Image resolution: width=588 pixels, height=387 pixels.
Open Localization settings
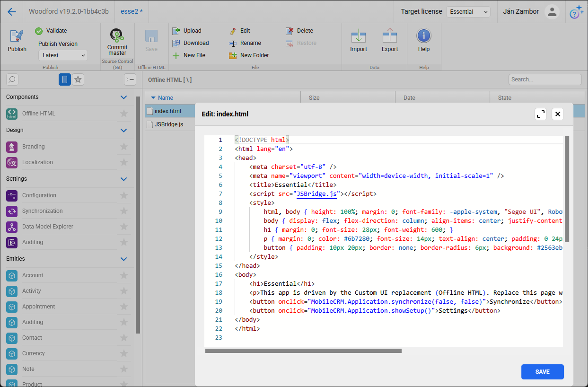click(38, 162)
